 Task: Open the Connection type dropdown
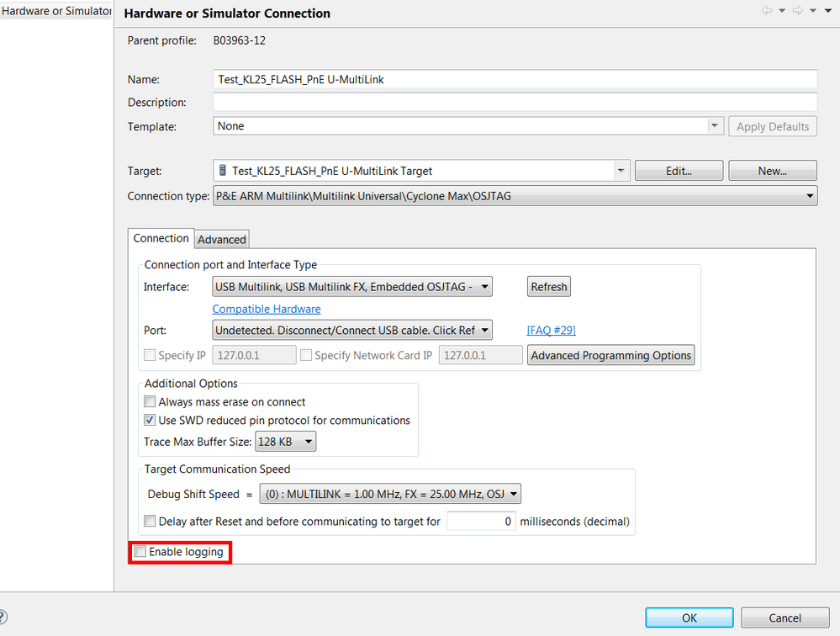tap(809, 196)
